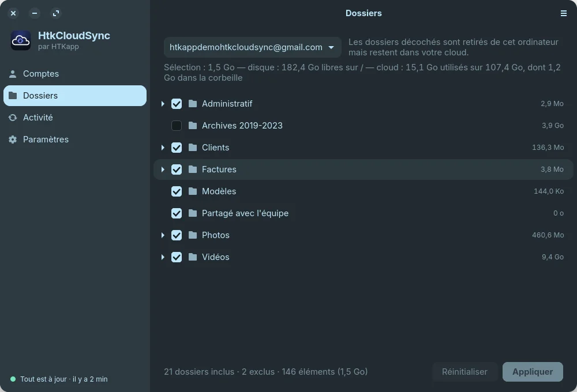Select the Vidéos folder name
This screenshot has width=577, height=392.
(216, 257)
